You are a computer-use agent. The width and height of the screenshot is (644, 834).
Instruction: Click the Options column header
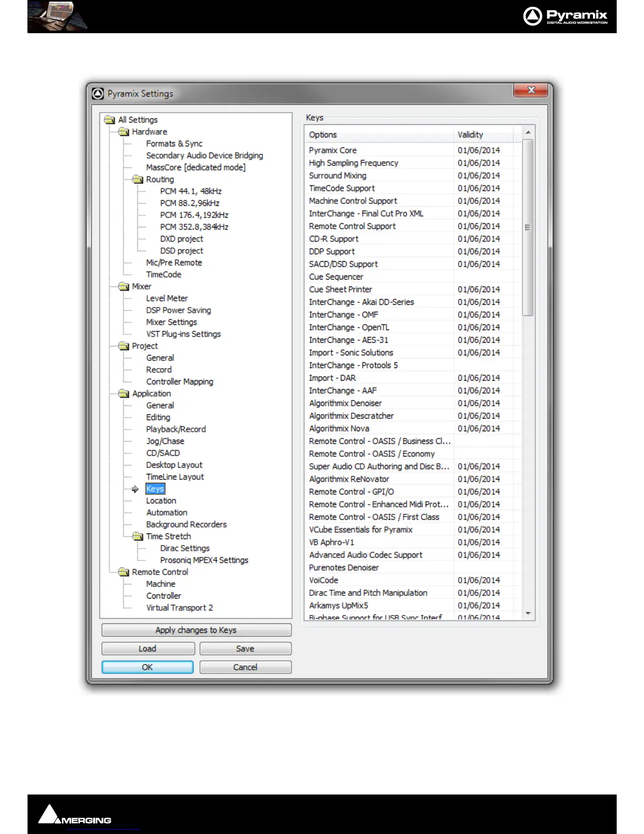click(379, 135)
